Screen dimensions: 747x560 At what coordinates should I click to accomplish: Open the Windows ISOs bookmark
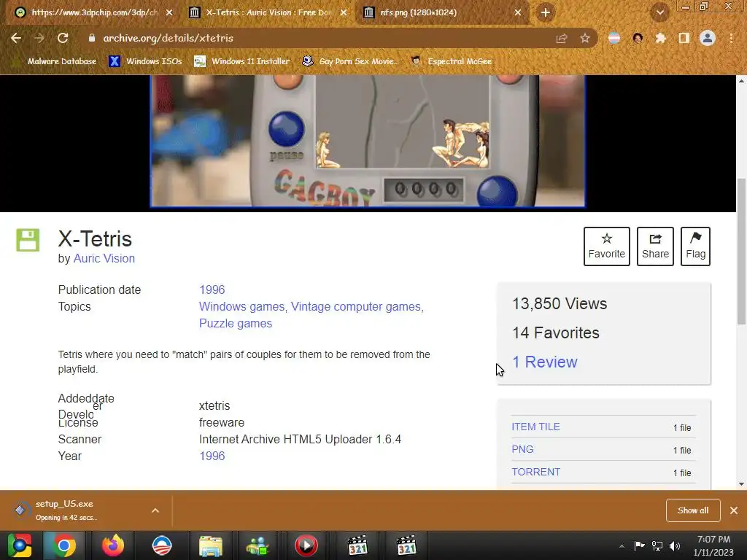(146, 61)
